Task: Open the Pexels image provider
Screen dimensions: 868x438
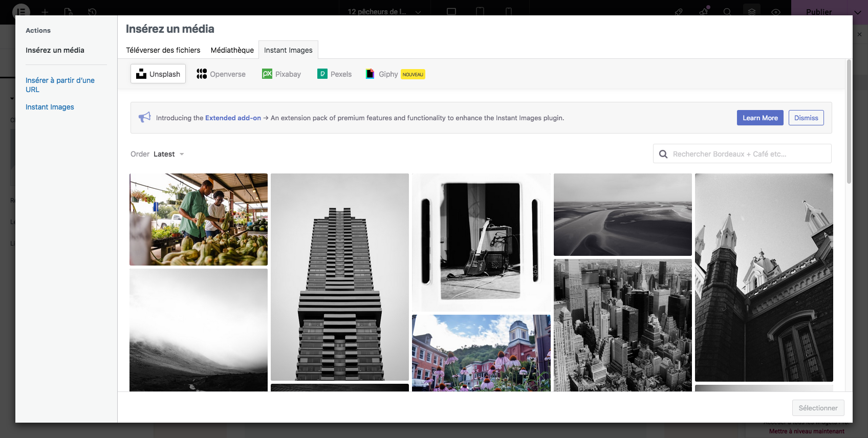Action: (335, 74)
